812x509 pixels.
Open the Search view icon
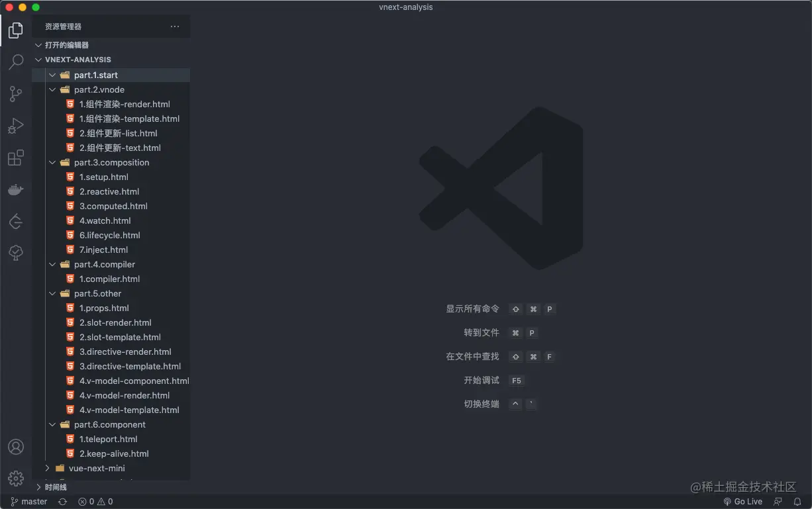point(16,62)
